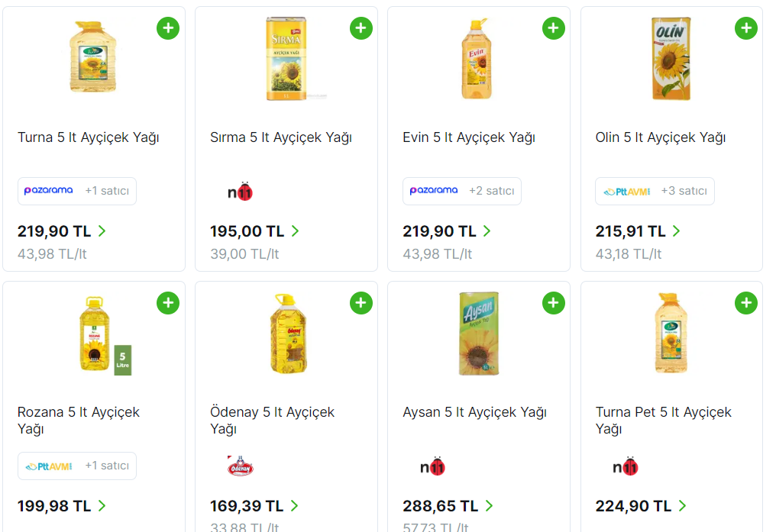The width and height of the screenshot is (776, 532).
Task: Show the +3 satıcı sellers for Olin
Action: click(x=684, y=191)
